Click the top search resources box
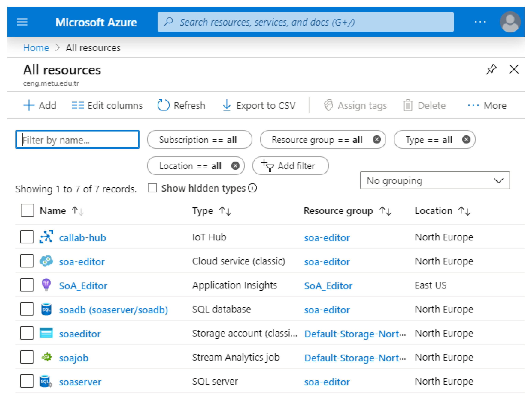532x394 pixels. click(x=306, y=22)
